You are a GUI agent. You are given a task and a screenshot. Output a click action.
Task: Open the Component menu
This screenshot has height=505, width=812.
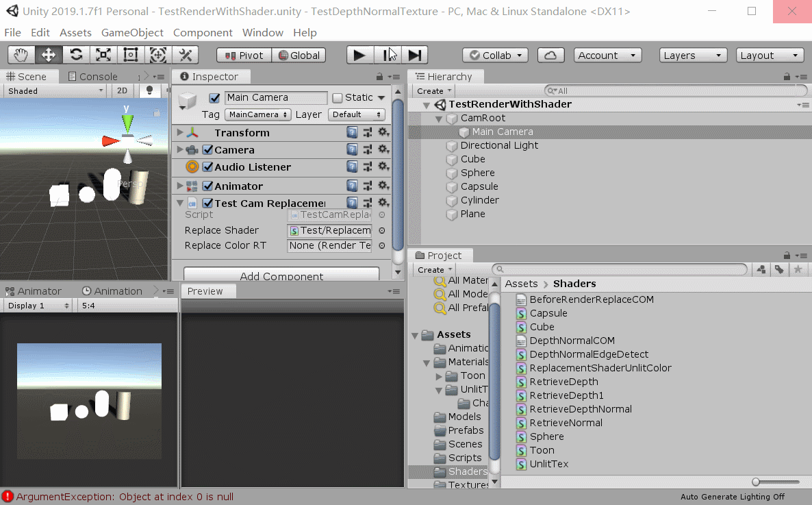click(x=203, y=33)
